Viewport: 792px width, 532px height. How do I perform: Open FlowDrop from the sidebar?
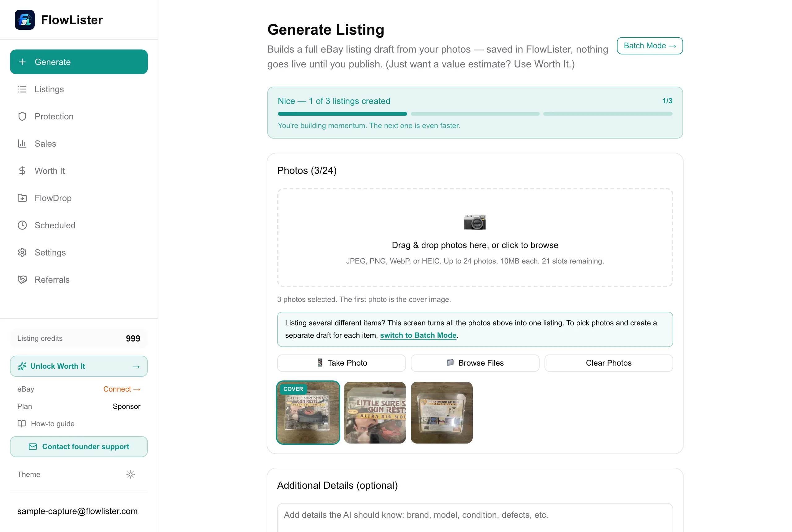(79, 198)
